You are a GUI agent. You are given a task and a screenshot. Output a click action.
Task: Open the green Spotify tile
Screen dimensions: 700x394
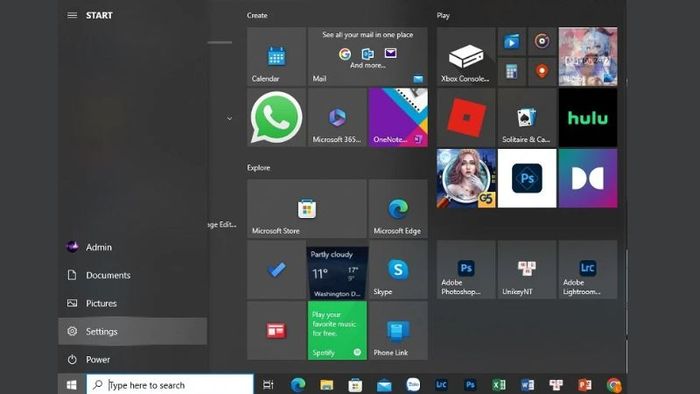[x=337, y=330]
